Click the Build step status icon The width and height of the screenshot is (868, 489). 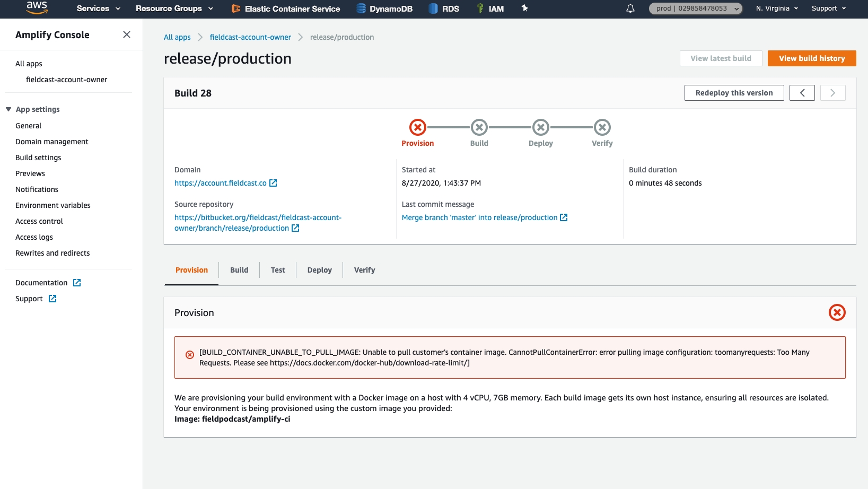tap(479, 127)
